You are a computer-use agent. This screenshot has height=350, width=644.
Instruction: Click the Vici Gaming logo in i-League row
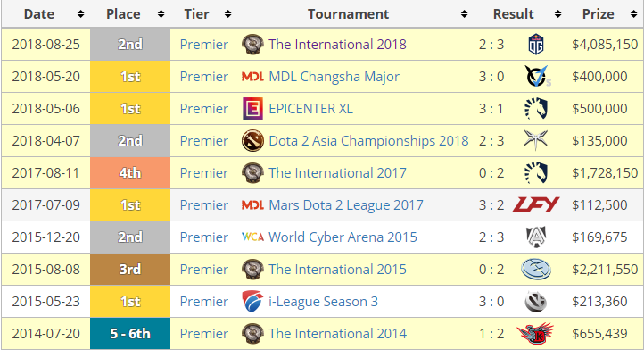(x=536, y=302)
